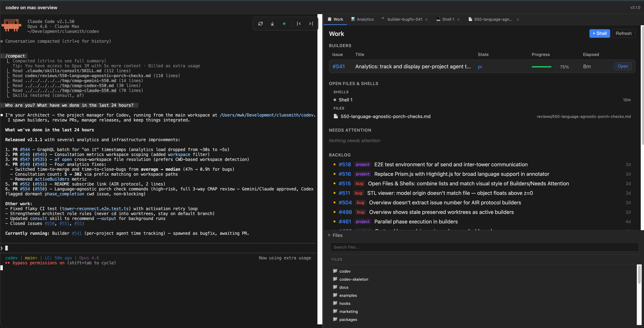Click the restart session icon above the terminal

(x=261, y=23)
